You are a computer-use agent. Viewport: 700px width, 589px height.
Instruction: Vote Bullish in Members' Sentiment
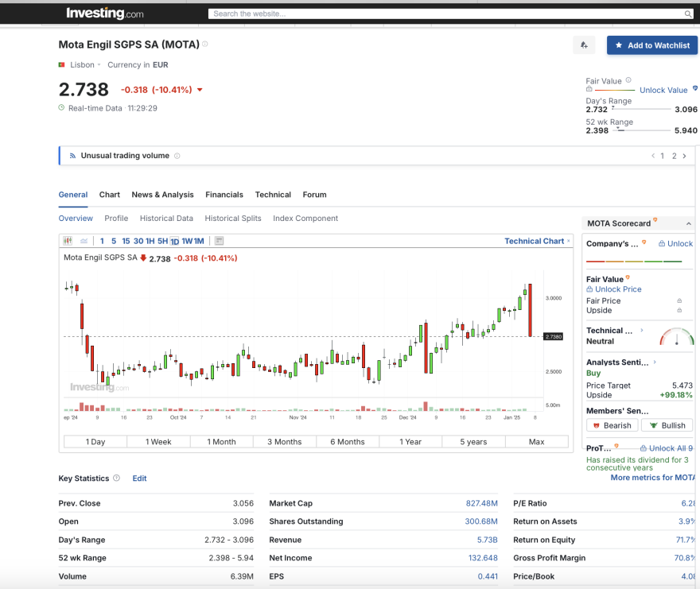[667, 425]
